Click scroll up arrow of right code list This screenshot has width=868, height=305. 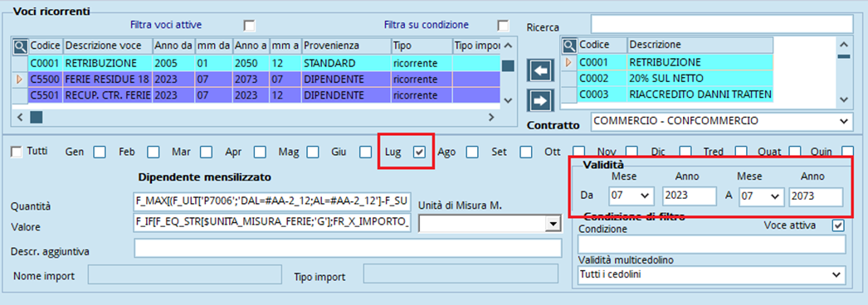click(843, 46)
